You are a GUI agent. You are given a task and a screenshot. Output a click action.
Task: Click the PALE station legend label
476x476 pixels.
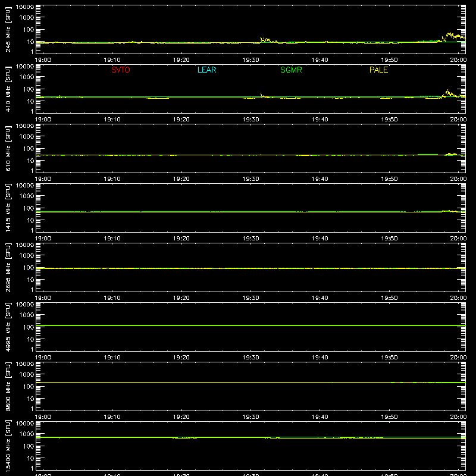378,70
